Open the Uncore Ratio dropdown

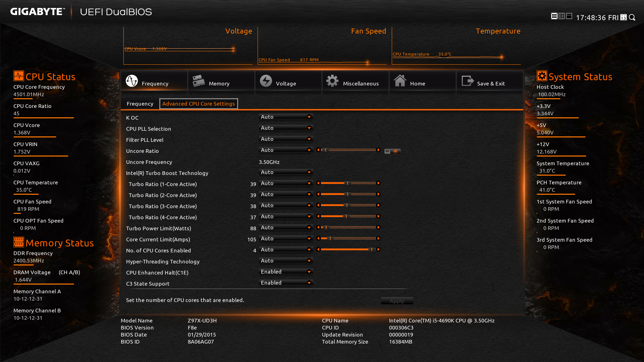click(286, 150)
